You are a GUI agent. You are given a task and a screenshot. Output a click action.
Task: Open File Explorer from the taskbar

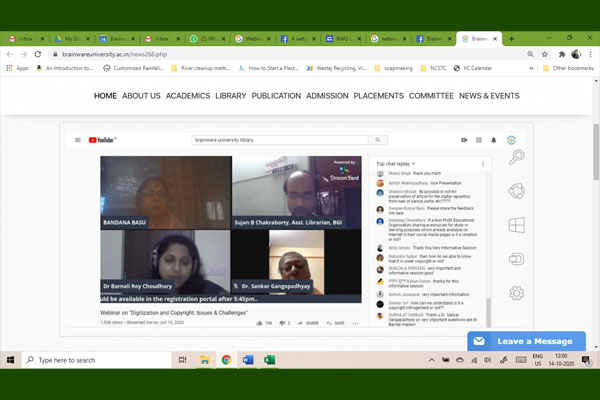[205, 360]
